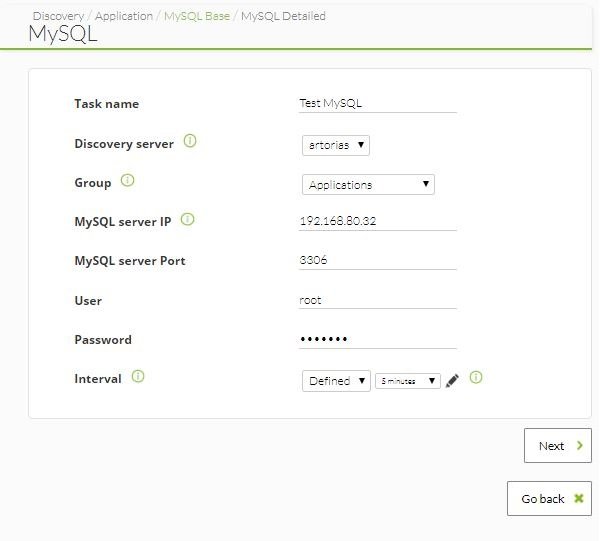Open info tip right of the pencil icon
Screen dimensions: 600x541
coord(476,377)
